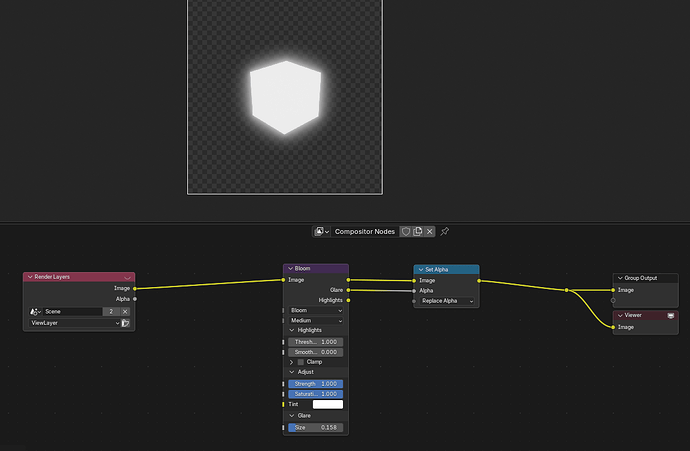Click the Scene browse icon

35,312
